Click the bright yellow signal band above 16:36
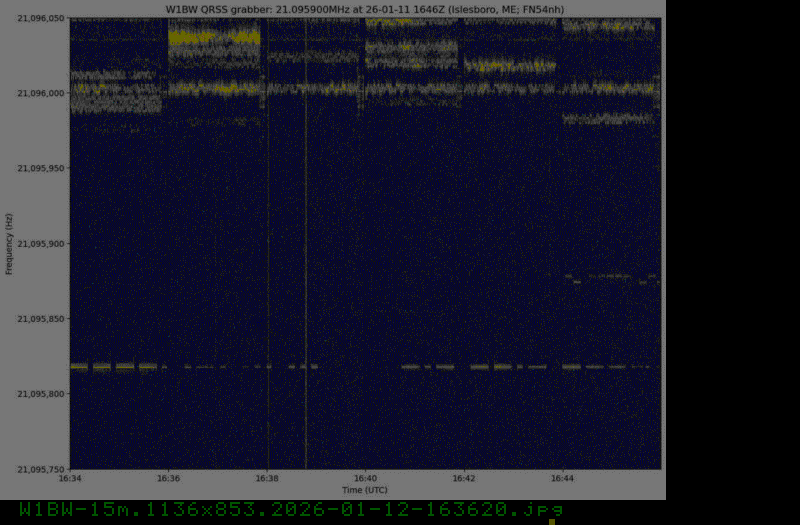 [x=214, y=38]
